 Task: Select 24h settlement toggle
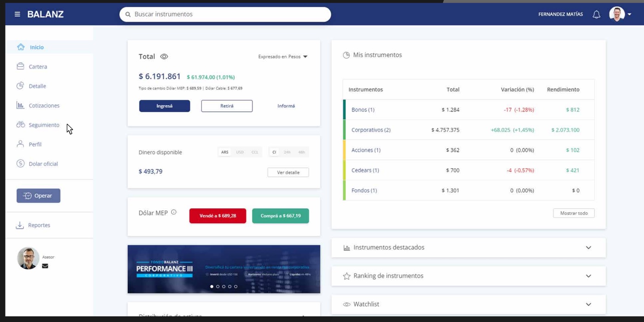point(287,152)
